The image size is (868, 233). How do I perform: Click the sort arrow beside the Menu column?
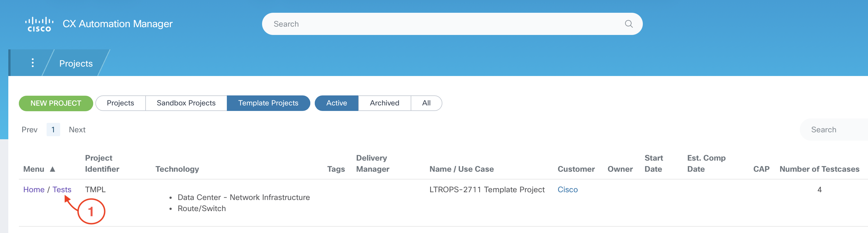53,169
